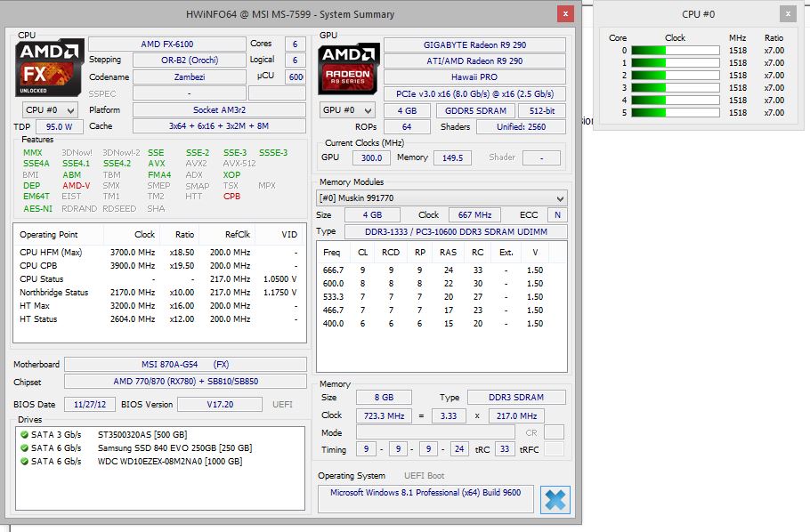Click the memory module clock 667 MHz field
Image resolution: width=810 pixels, height=532 pixels.
point(474,215)
